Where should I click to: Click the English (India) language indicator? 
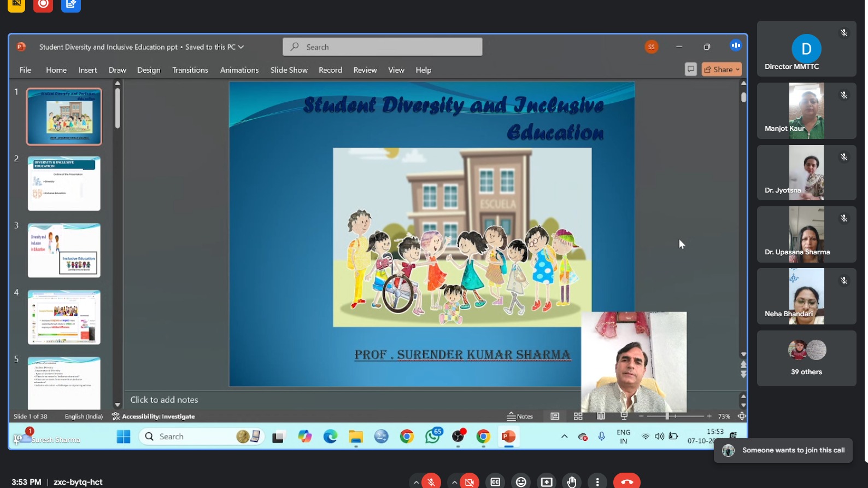pyautogui.click(x=84, y=416)
